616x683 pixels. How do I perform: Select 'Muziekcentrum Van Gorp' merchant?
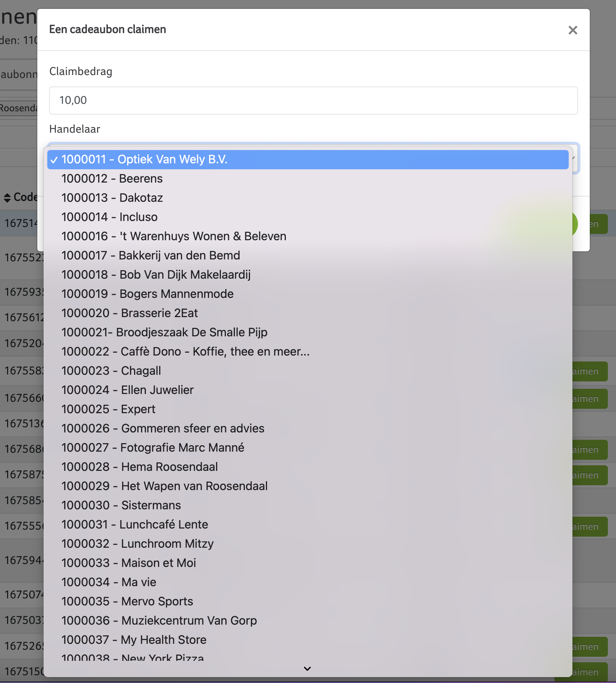click(x=308, y=621)
